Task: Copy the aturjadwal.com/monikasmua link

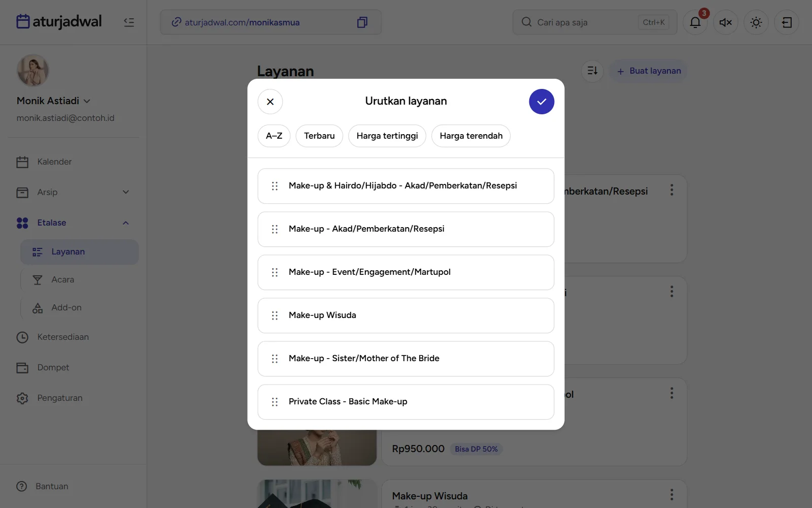Action: point(362,22)
